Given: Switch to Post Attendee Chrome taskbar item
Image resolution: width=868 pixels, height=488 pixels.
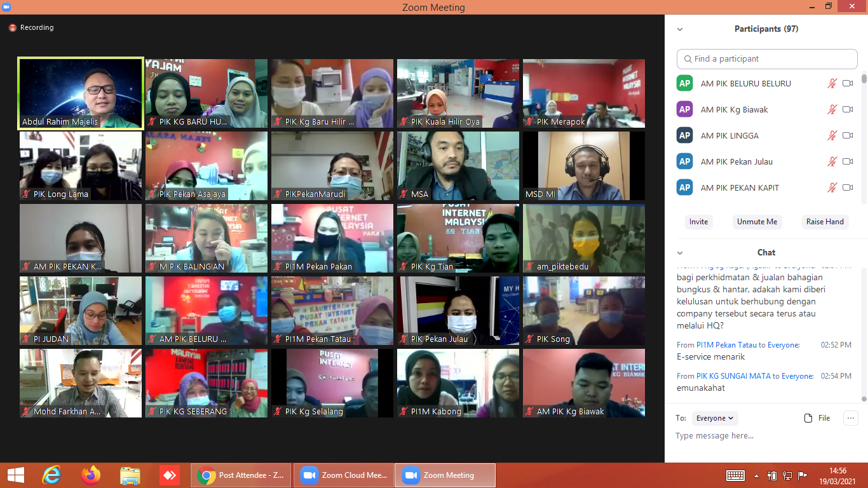Looking at the screenshot, I should point(241,475).
